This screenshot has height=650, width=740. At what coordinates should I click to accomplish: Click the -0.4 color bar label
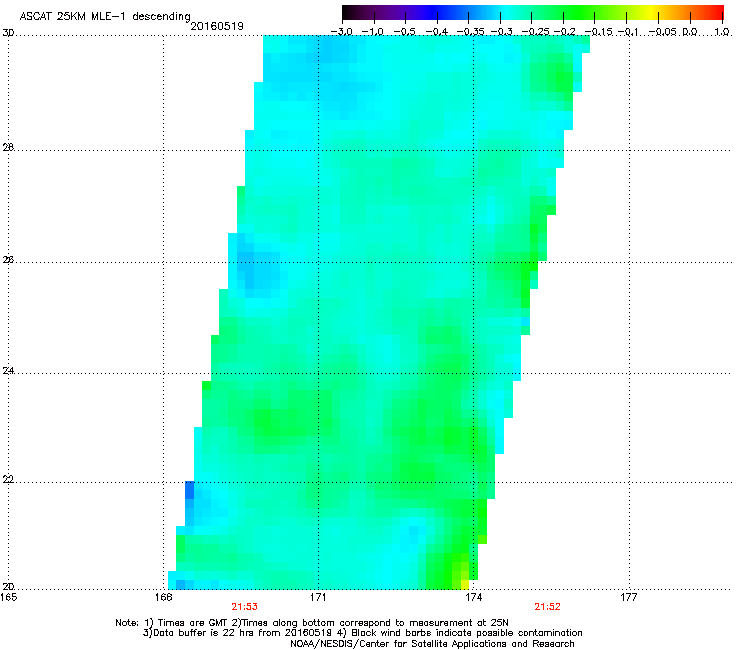coord(437,32)
